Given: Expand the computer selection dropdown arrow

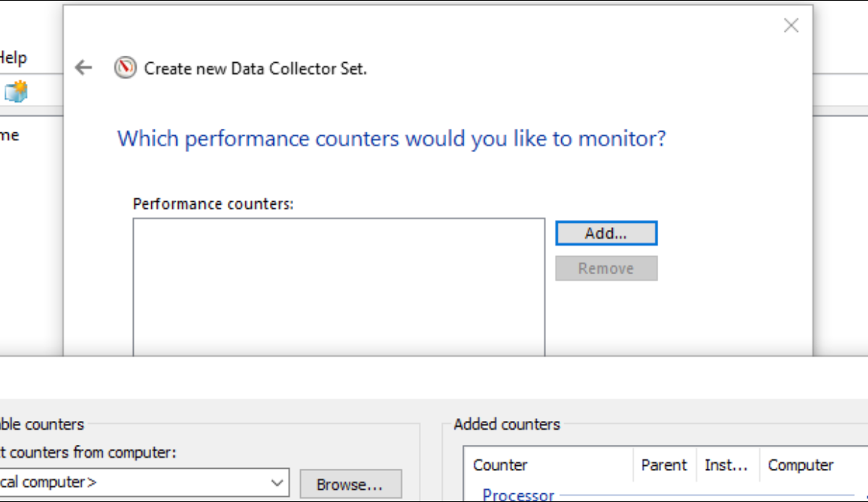Looking at the screenshot, I should point(277,482).
